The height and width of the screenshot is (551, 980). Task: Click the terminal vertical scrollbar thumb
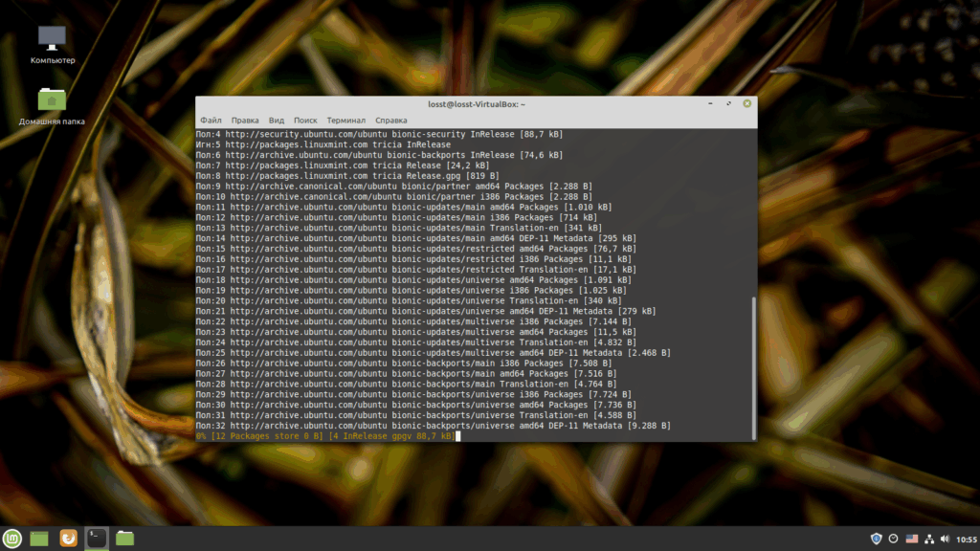754,367
